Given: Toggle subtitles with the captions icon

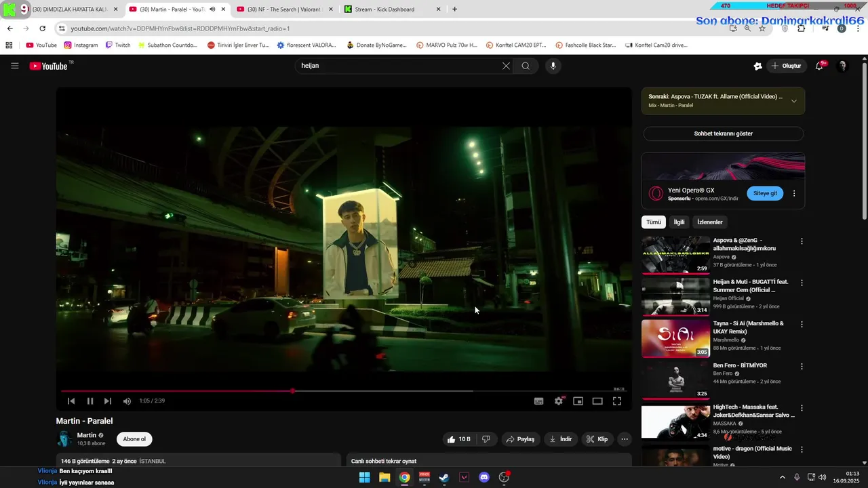Looking at the screenshot, I should (538, 401).
